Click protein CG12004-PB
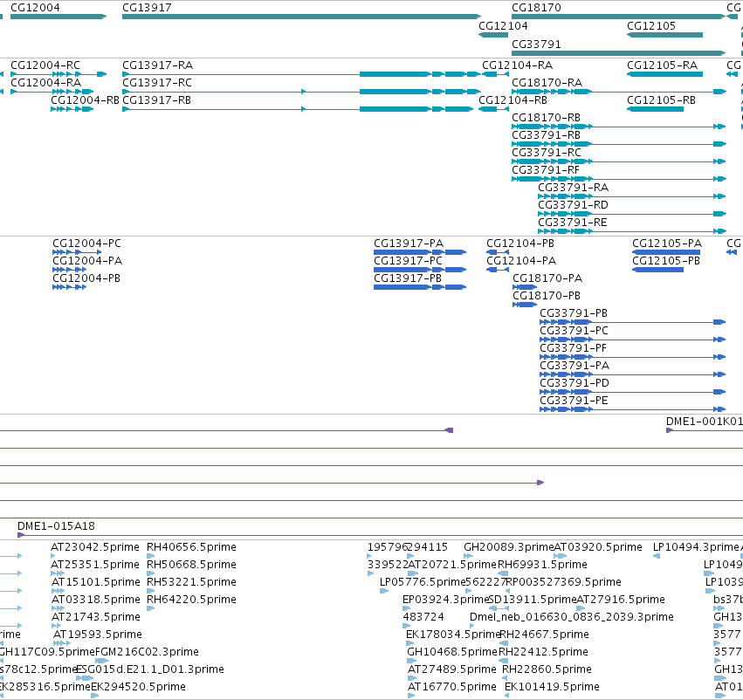The image size is (743, 700). (86, 278)
